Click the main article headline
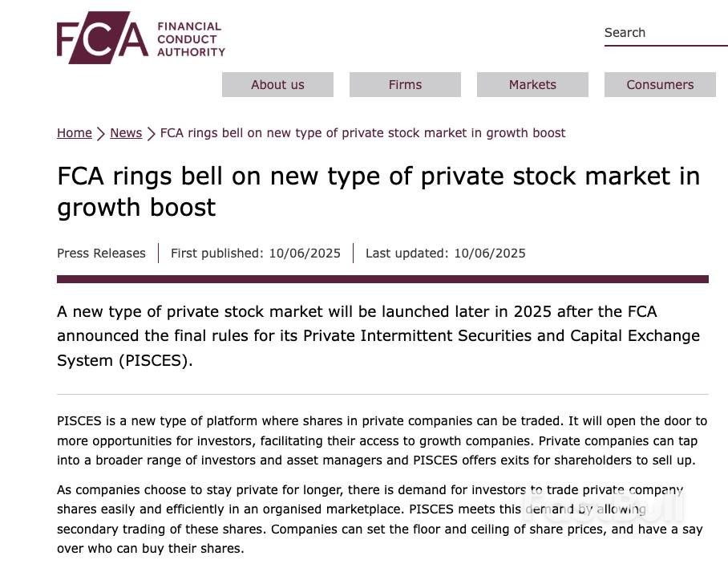This screenshot has height=564, width=728. [x=378, y=191]
